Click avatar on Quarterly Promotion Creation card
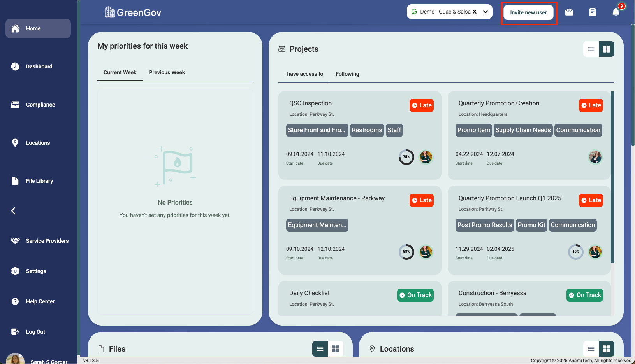Image resolution: width=635 pixels, height=364 pixels. coord(595,157)
